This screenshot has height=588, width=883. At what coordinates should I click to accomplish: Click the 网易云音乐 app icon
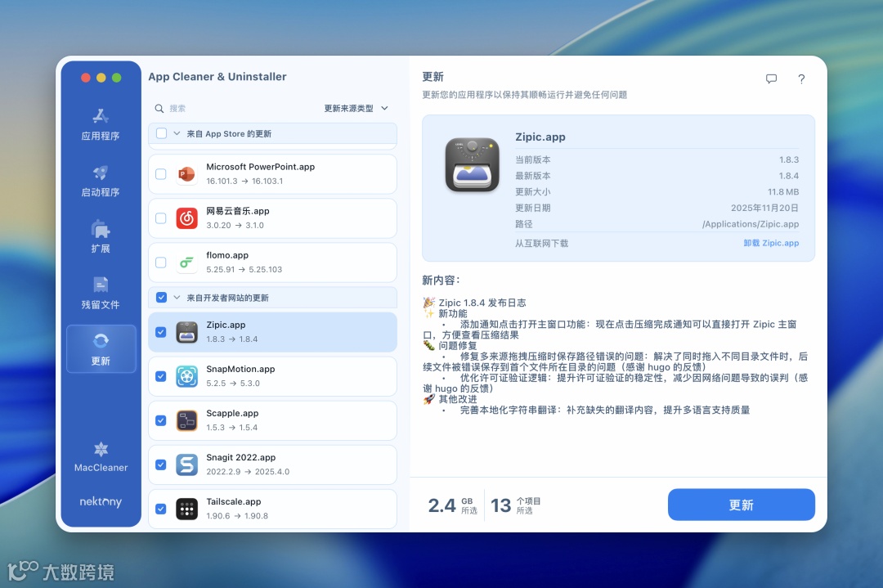tap(186, 218)
